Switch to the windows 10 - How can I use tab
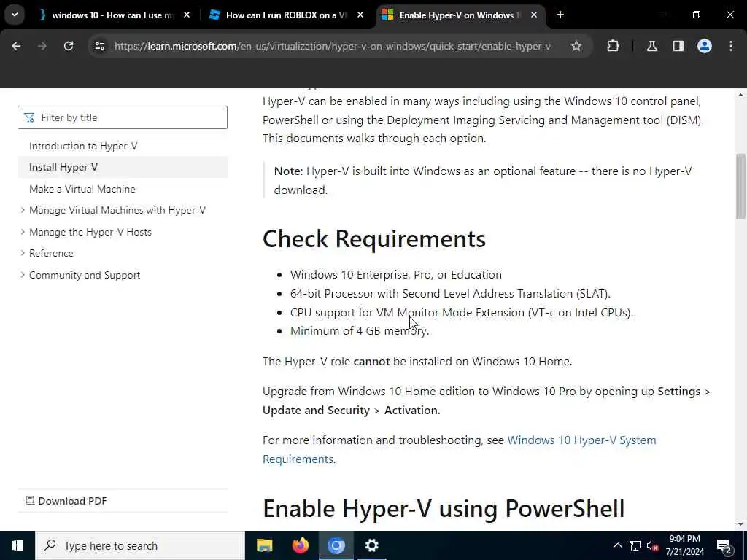The width and height of the screenshot is (747, 560). [x=112, y=15]
